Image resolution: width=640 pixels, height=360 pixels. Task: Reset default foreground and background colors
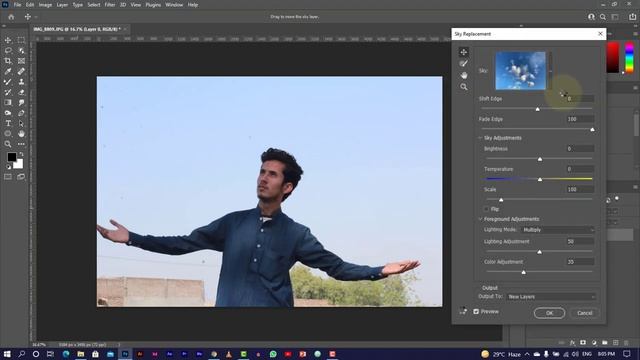9,167
